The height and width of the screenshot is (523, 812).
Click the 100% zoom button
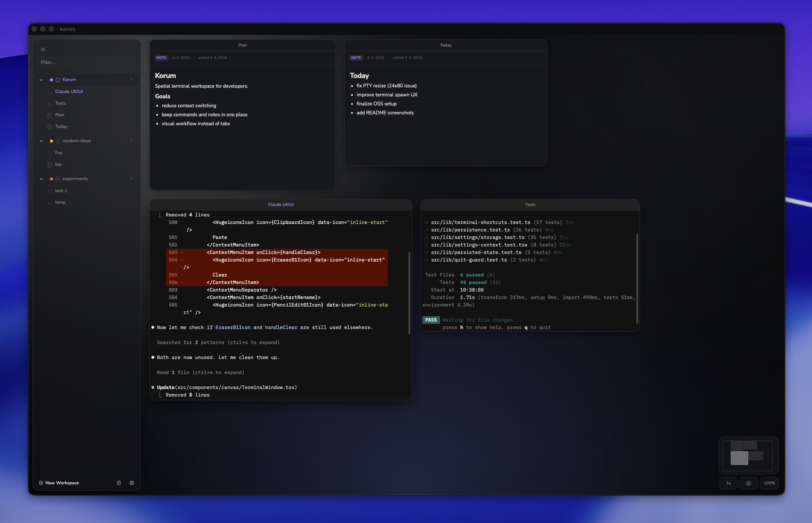769,483
